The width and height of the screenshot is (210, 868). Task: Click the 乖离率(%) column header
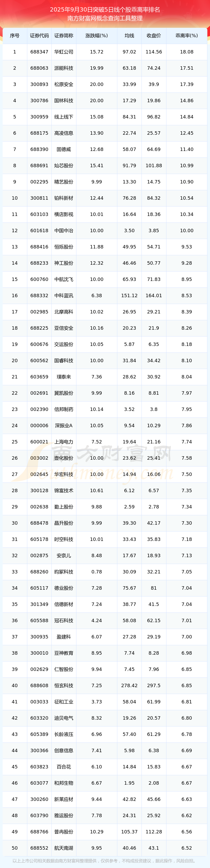[187, 35]
